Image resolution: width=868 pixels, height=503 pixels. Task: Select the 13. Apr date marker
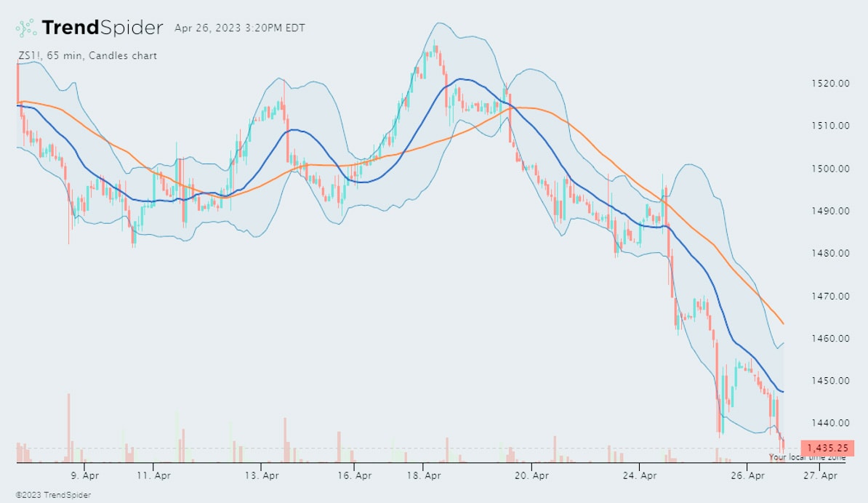click(262, 476)
